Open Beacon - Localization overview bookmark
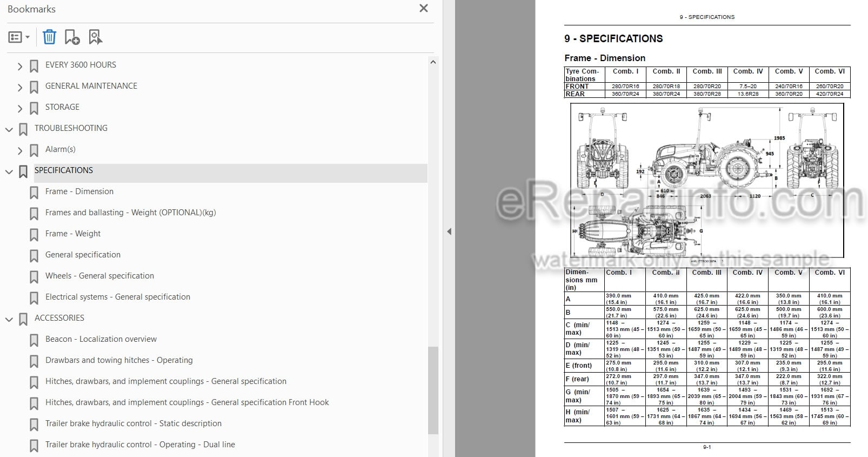The image size is (868, 457). pyautogui.click(x=101, y=339)
